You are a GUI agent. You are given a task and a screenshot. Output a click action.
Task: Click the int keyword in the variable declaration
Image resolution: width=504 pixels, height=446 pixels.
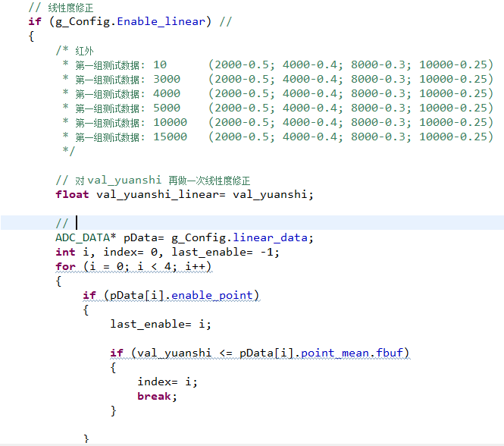point(65,252)
